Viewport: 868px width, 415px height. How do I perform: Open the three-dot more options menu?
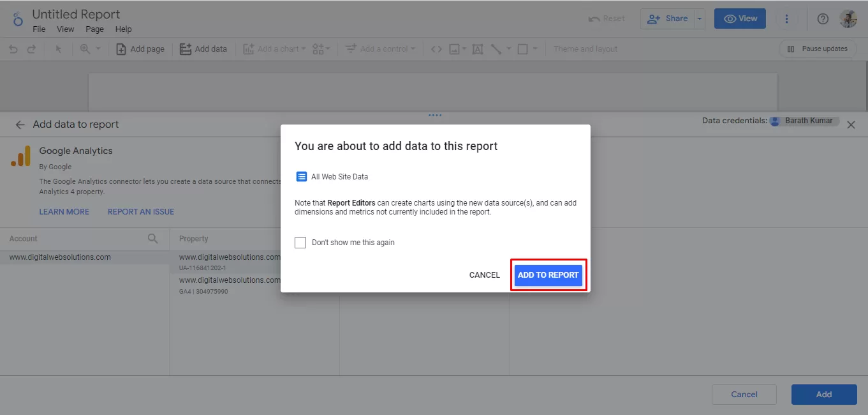point(787,19)
